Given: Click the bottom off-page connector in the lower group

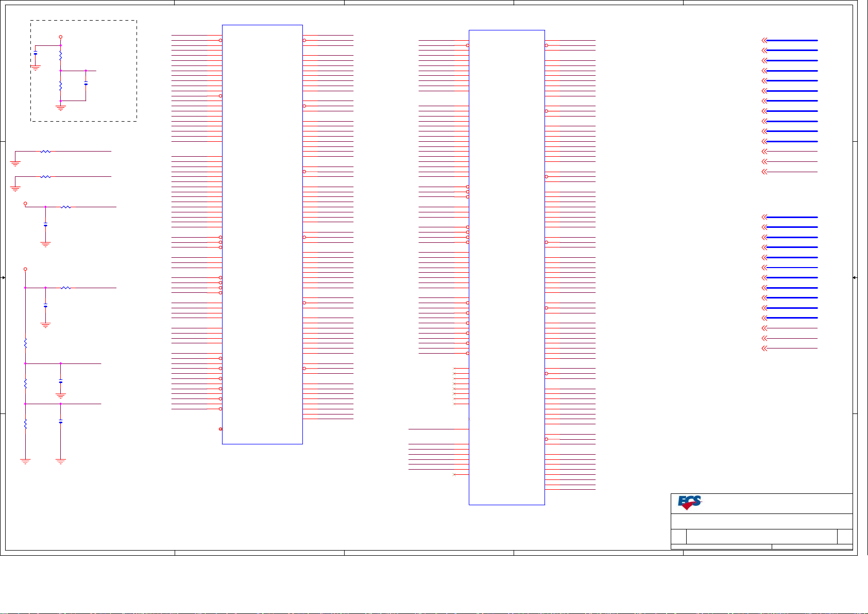Looking at the screenshot, I should (x=765, y=349).
